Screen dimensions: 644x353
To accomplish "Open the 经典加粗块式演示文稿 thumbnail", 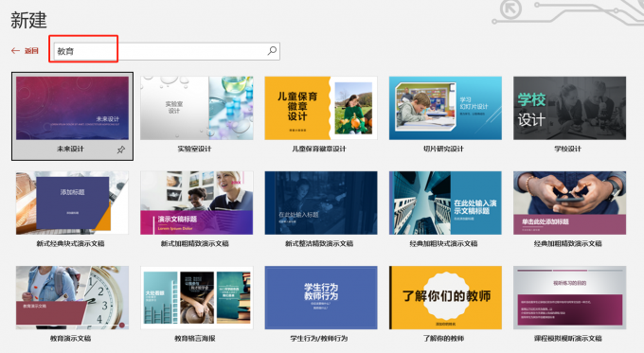I will (x=445, y=203).
